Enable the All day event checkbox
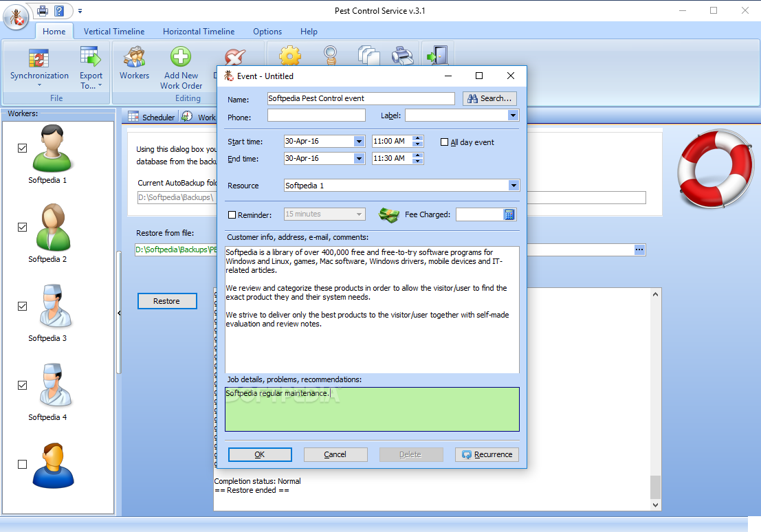This screenshot has height=532, width=761. tap(444, 142)
